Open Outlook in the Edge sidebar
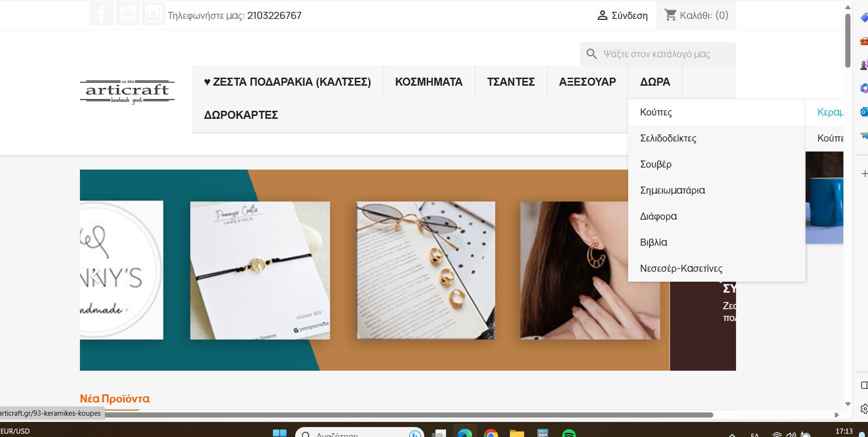Viewport: 868px width, 437px height. pos(864,112)
